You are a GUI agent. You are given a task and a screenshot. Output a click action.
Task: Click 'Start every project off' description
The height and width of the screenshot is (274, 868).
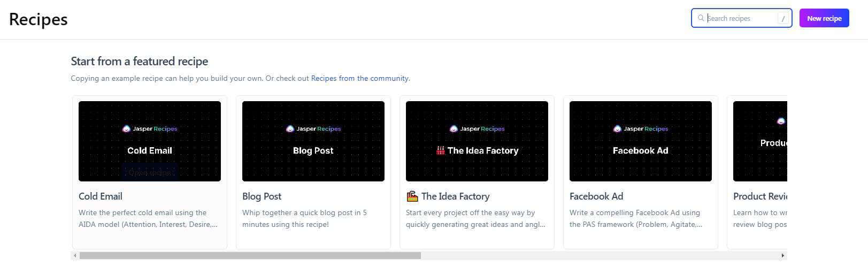pos(475,218)
